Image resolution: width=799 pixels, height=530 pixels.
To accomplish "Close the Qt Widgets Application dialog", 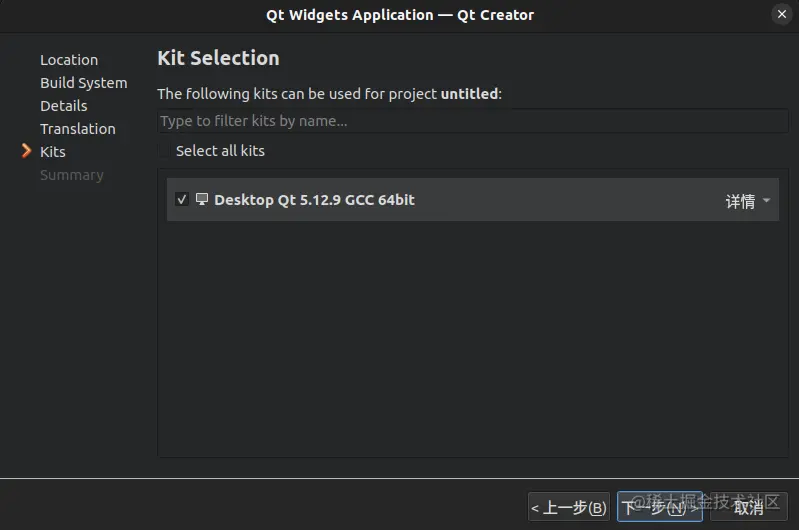I will 782,14.
